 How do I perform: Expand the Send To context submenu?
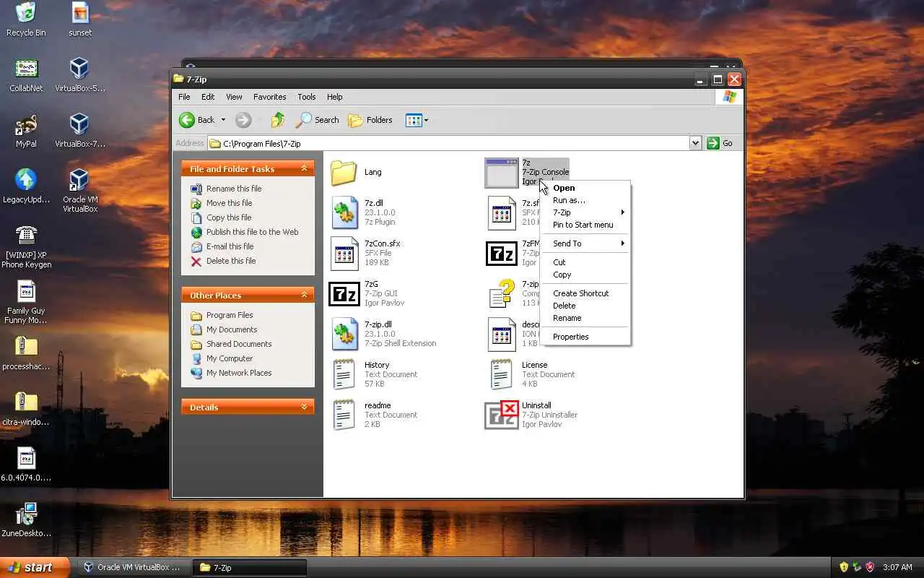click(585, 243)
